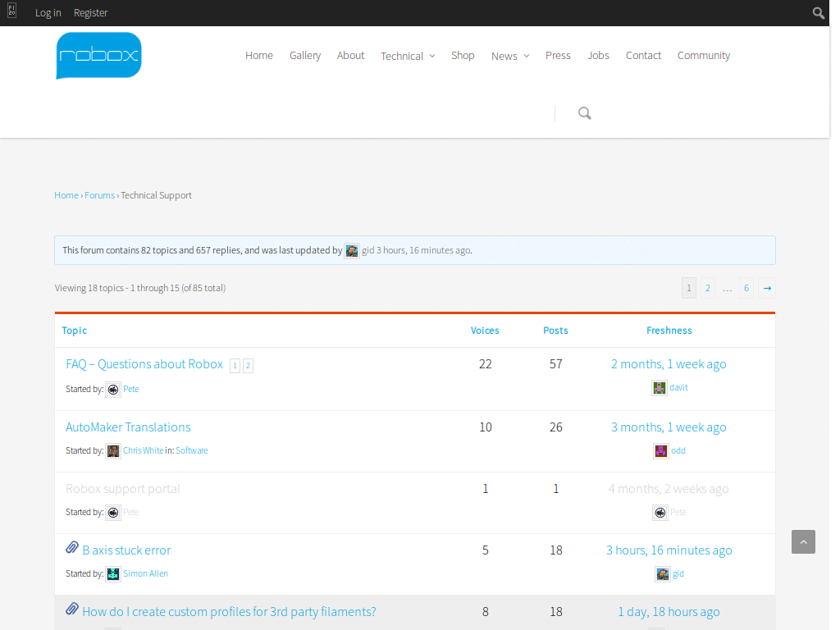
Task: Click the Topic column header
Action: (x=74, y=331)
